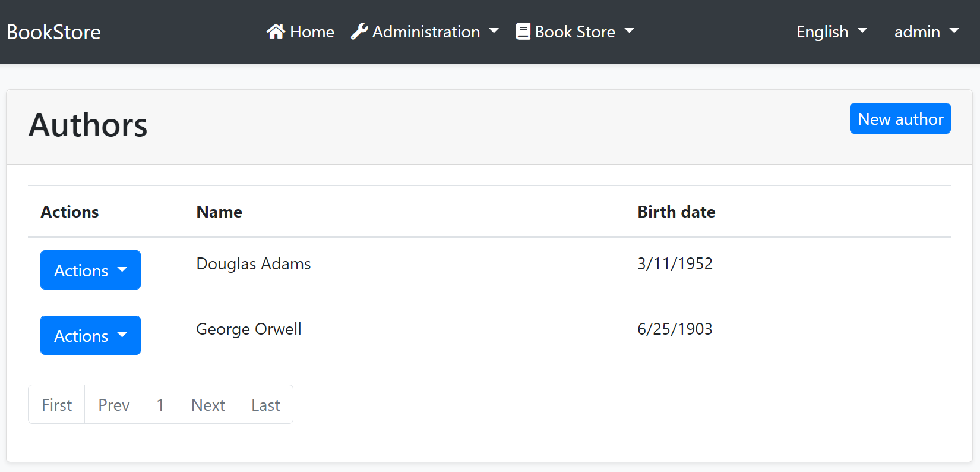
Task: Click the book icon beside Book Store
Action: 522,30
